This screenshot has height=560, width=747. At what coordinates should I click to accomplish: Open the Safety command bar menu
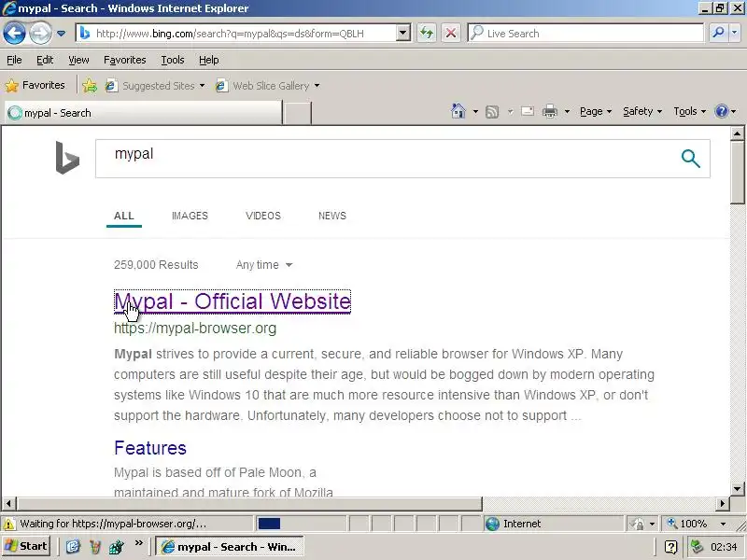pyautogui.click(x=642, y=111)
